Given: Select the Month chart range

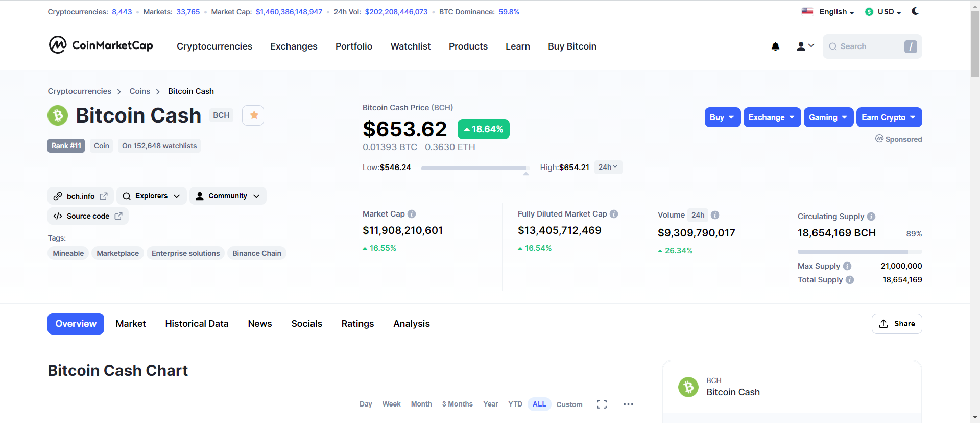Looking at the screenshot, I should tap(421, 404).
